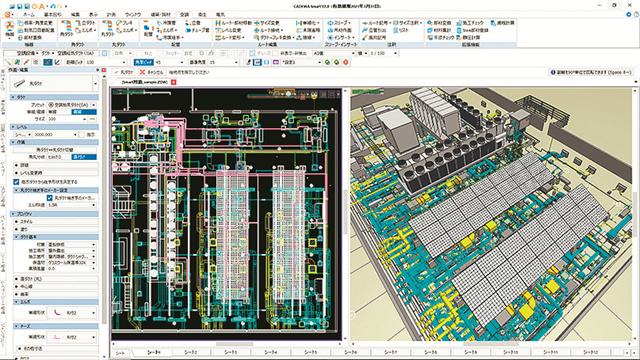
Task: Toggle the 丸ダクト継手のメーカー checkbox
Action: pos(49,198)
